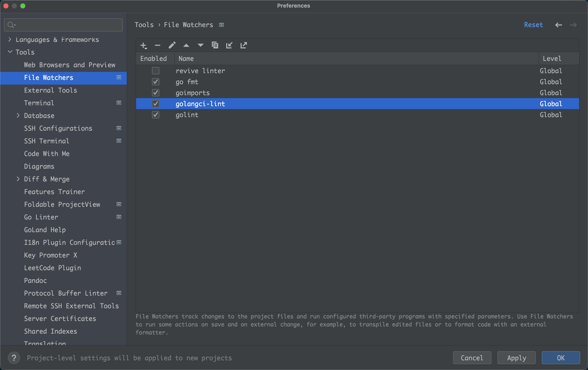Disable the go fmt watcher
The image size is (588, 370).
coord(155,82)
